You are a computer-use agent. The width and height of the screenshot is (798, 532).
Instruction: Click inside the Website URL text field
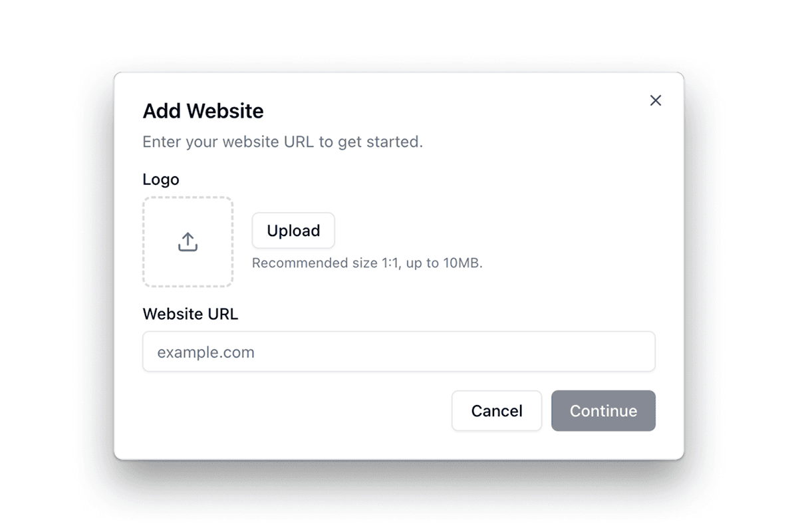tap(399, 351)
